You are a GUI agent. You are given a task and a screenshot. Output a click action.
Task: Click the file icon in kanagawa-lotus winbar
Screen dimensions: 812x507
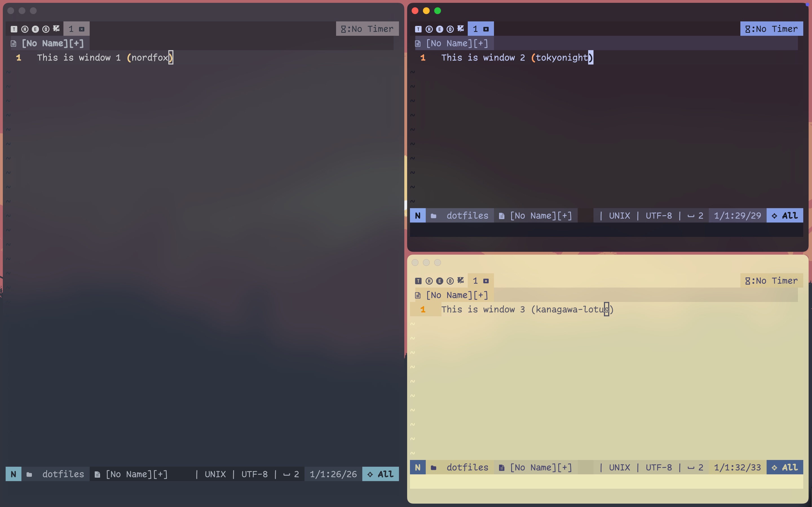[418, 295]
